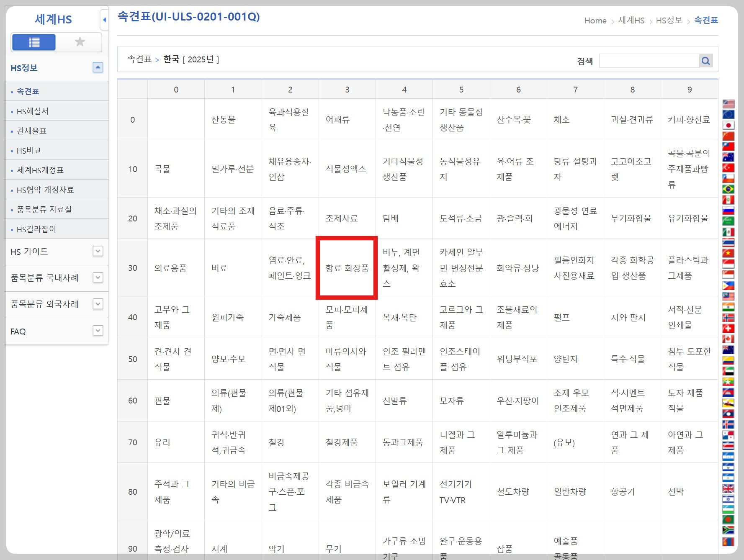Image resolution: width=744 pixels, height=560 pixels.
Task: Click the European Union flag icon
Action: pyautogui.click(x=729, y=115)
